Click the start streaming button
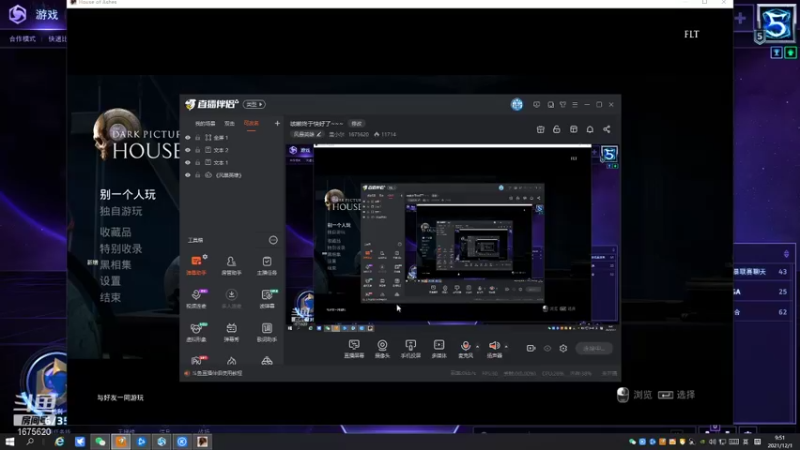800x450 pixels. pyautogui.click(x=593, y=348)
